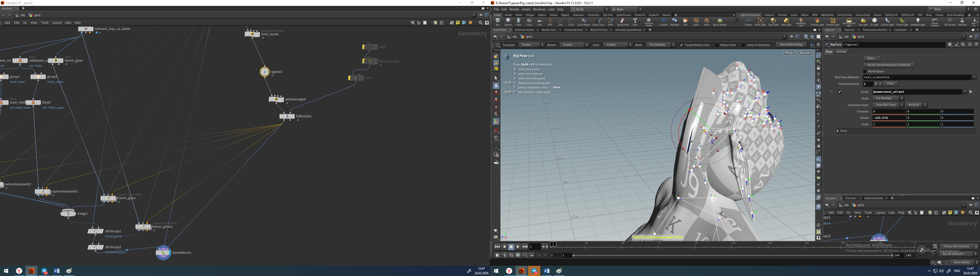Click Set All Transformations to Default
The width and height of the screenshot is (980, 276).
pos(888,65)
